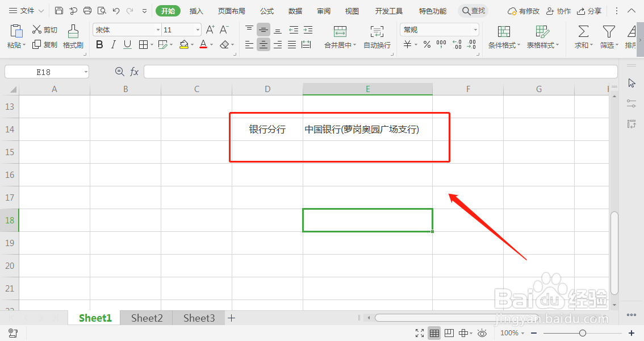Image resolution: width=644 pixels, height=341 pixels.
Task: Apply red font color
Action: (x=203, y=44)
